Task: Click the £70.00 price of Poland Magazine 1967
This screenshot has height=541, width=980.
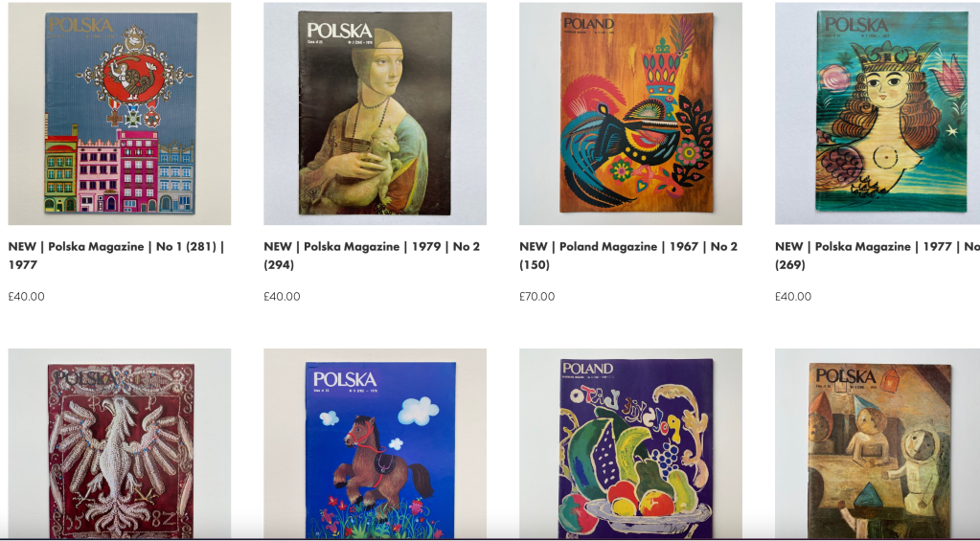Action: (536, 297)
